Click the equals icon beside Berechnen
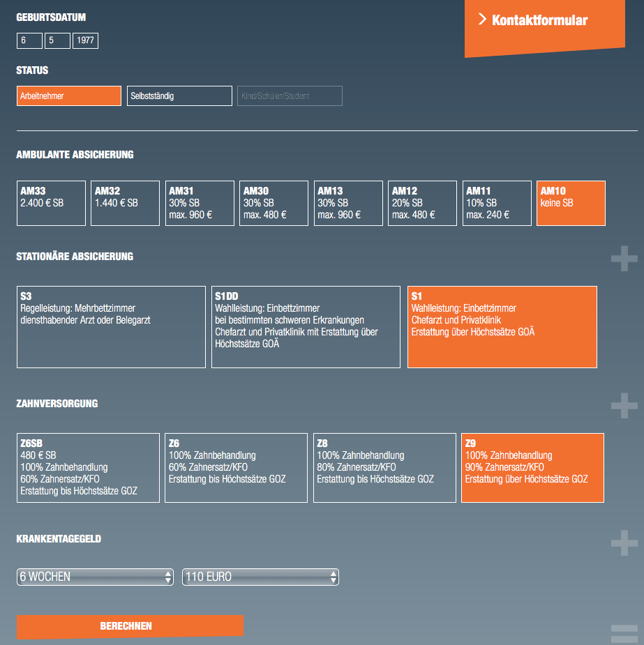 point(624,634)
